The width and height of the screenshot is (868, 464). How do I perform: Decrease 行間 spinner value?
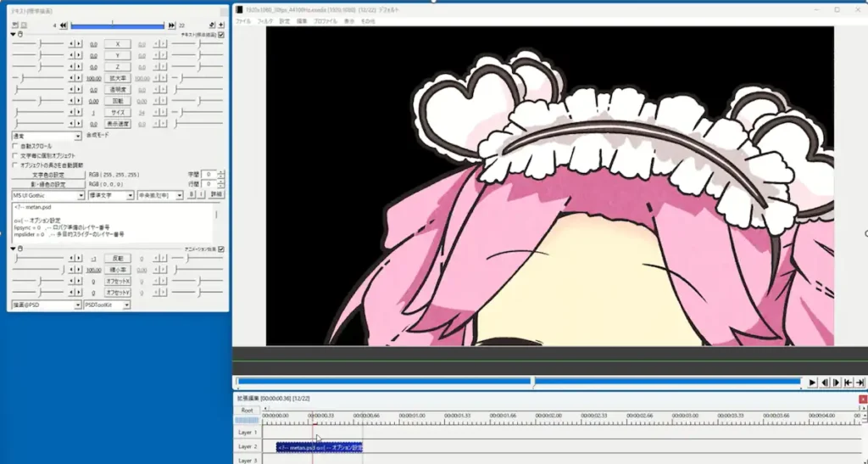[221, 186]
